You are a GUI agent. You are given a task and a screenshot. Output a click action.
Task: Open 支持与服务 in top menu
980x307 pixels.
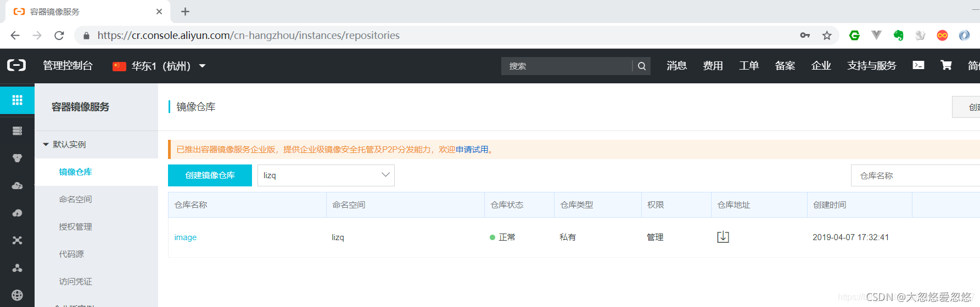click(x=872, y=66)
